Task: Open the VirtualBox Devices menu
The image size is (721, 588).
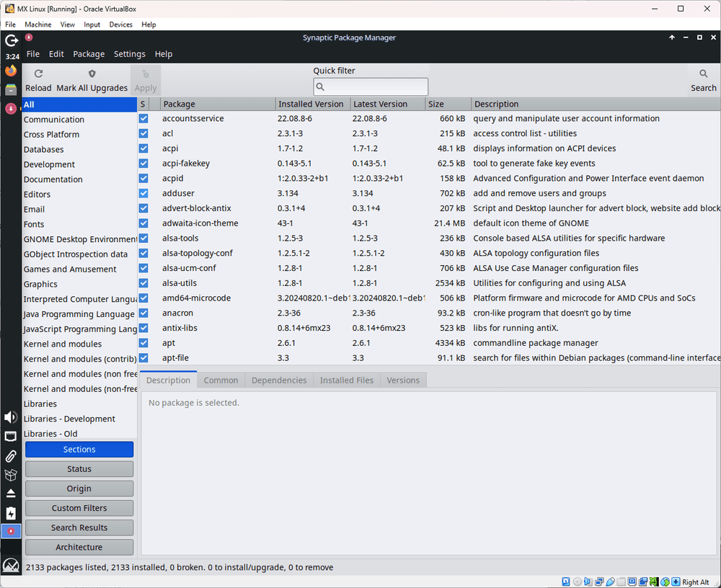Action: point(121,24)
